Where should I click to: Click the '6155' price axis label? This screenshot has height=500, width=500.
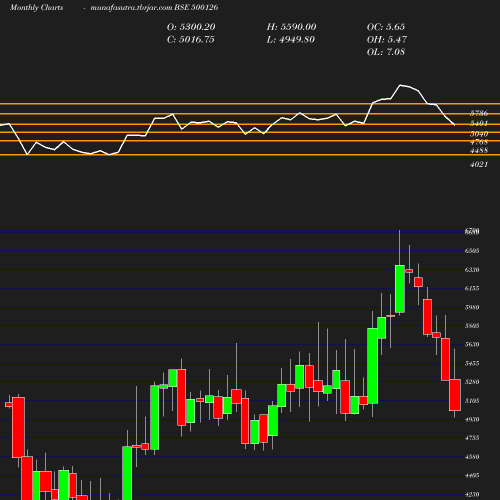click(x=472, y=288)
